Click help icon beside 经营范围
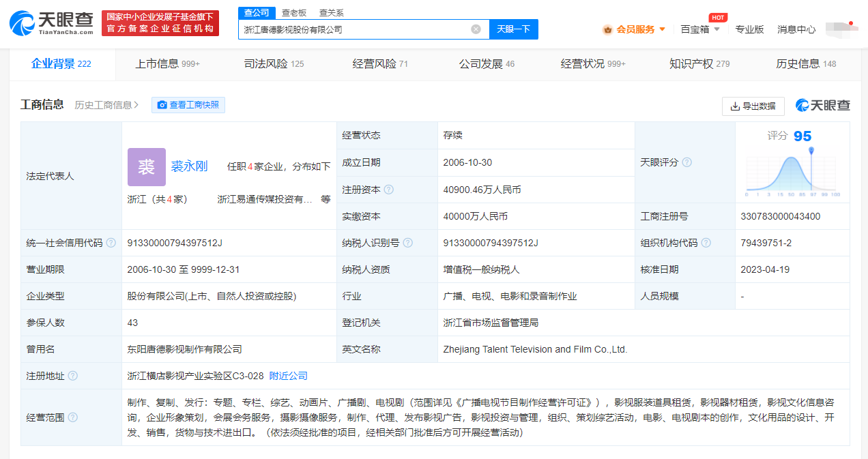 tap(73, 417)
